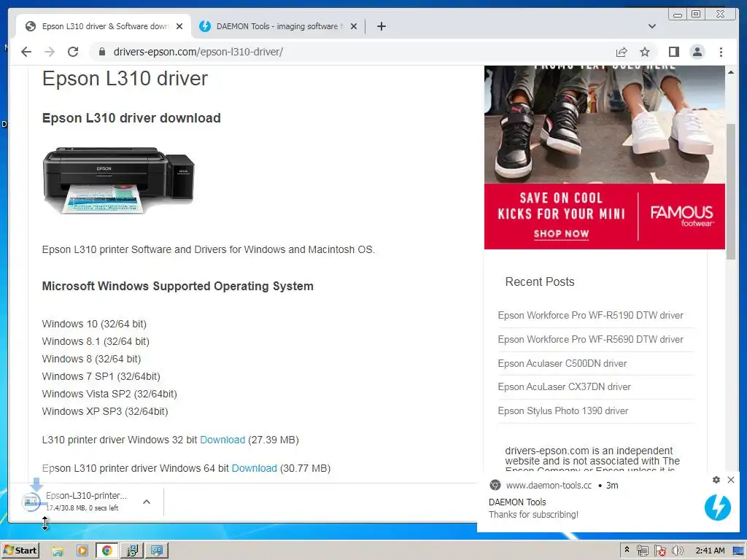Click the "Epson L310 driver" page title

pyautogui.click(x=125, y=79)
